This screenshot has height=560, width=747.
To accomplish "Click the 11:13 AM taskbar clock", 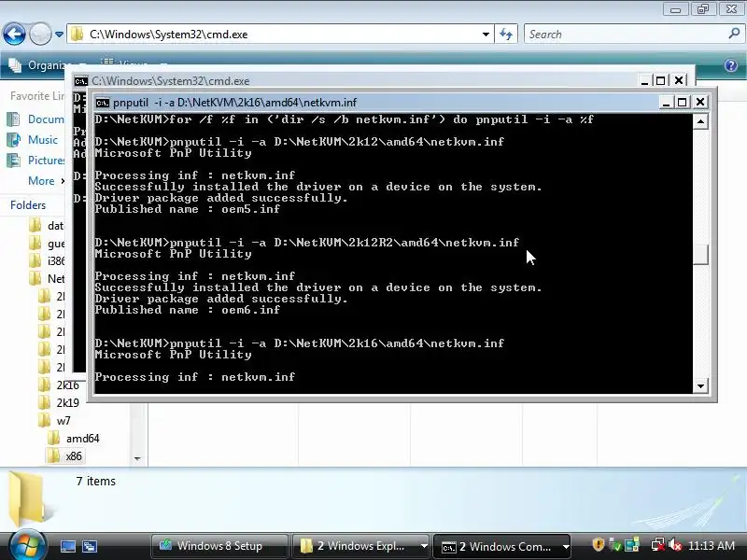I will [x=712, y=546].
